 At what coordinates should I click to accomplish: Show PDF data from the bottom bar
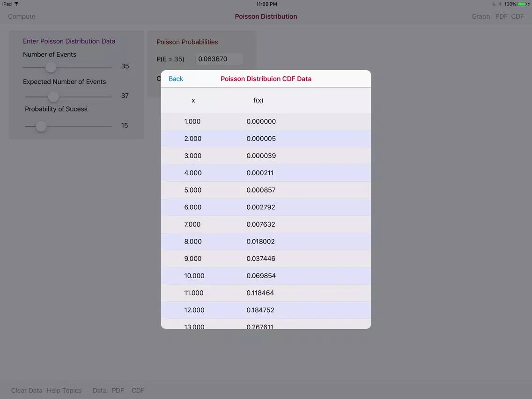(118, 391)
